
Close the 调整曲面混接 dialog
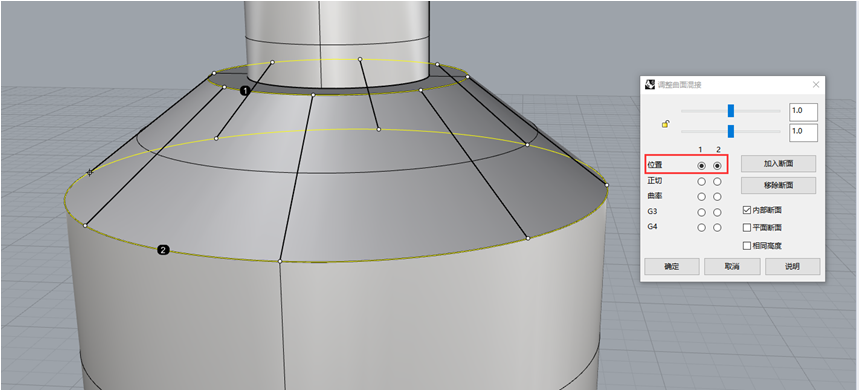tap(816, 84)
